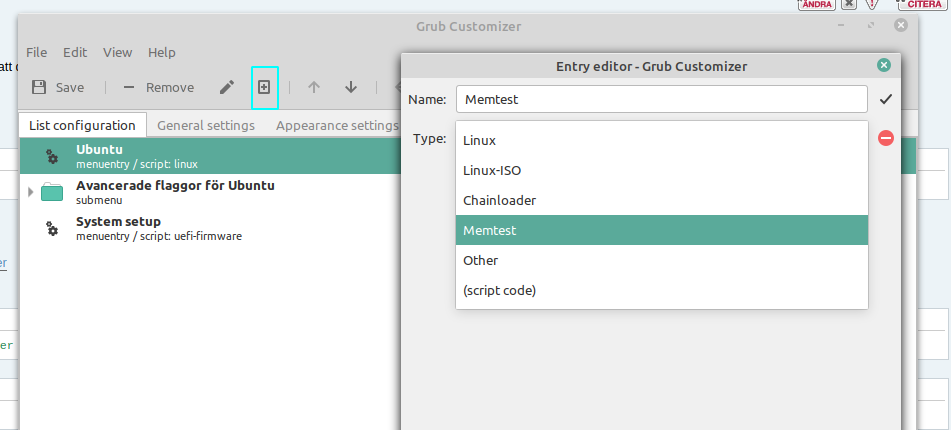
Task: Click the X button beside ÄNDRA
Action: 850,4
